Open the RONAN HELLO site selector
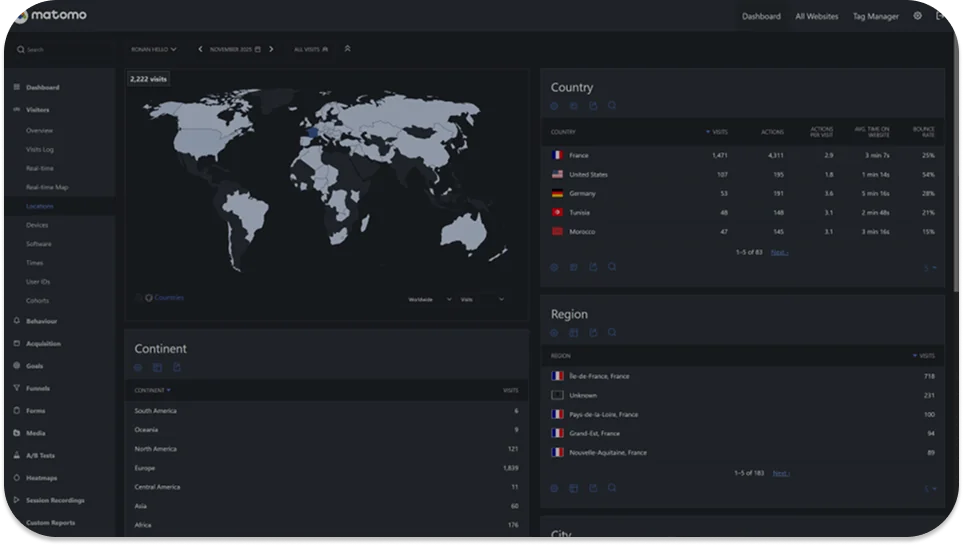This screenshot has width=963, height=545. (x=154, y=49)
